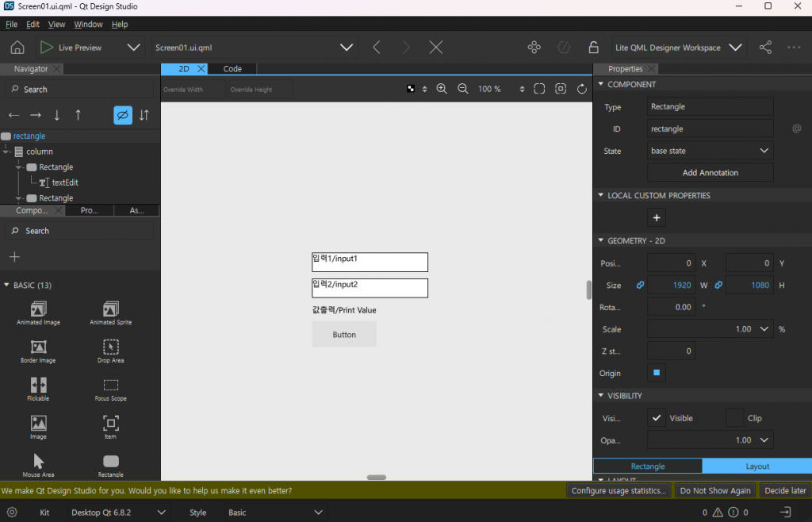Click the Home icon in top toolbar
Screen dimensions: 812x522
[x=17, y=48]
